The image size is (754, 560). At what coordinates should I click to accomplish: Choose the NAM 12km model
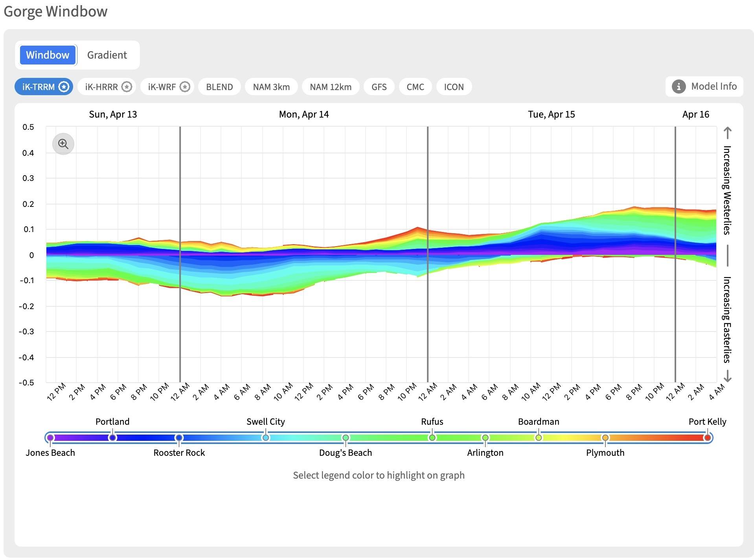[331, 87]
